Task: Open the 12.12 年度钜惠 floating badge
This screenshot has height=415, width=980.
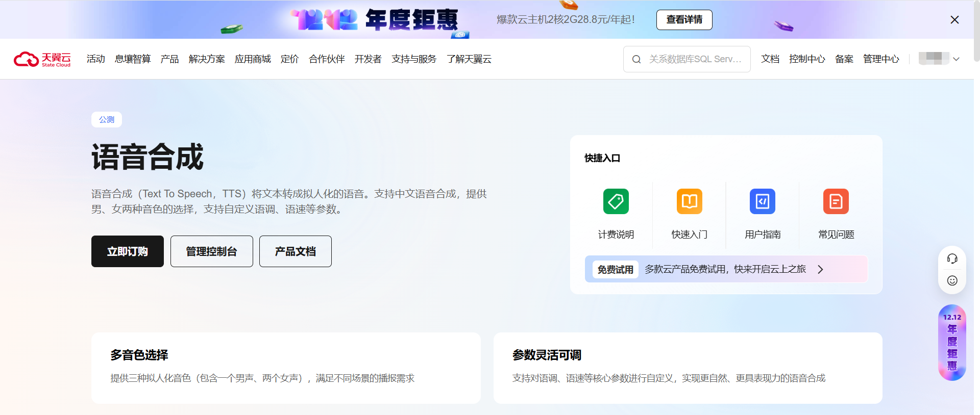Action: (x=952, y=343)
